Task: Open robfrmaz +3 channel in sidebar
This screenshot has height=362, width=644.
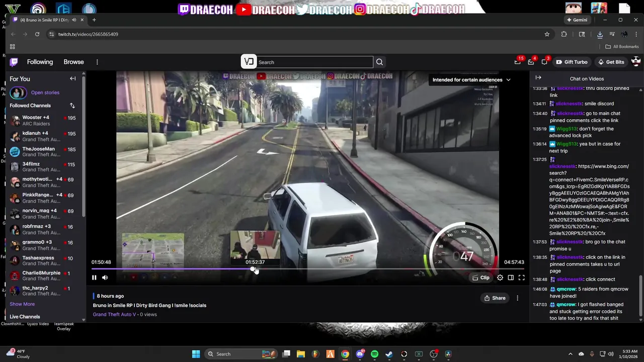Action: pyautogui.click(x=42, y=229)
